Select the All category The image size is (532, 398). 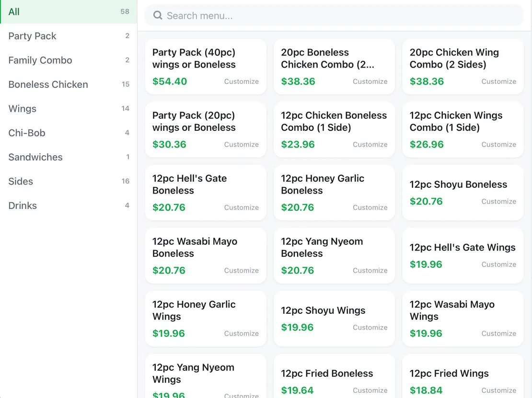[69, 12]
